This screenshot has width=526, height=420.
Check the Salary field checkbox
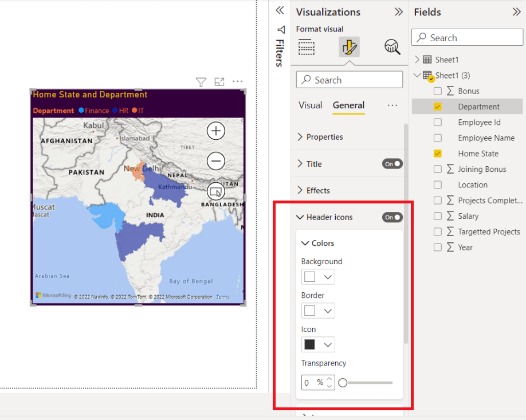(438, 215)
